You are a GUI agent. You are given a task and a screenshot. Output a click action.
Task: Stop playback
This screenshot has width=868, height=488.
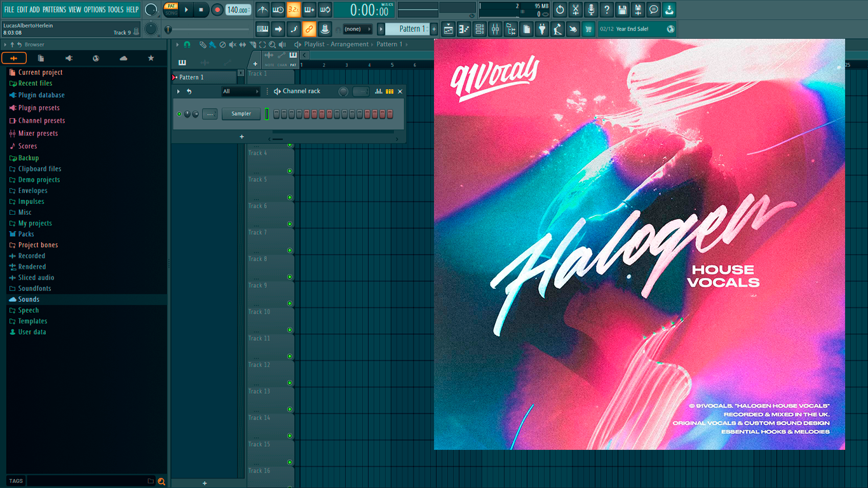tap(201, 10)
